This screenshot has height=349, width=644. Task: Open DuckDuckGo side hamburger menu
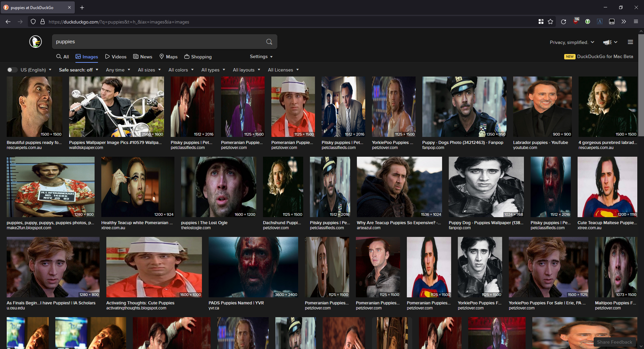click(630, 42)
